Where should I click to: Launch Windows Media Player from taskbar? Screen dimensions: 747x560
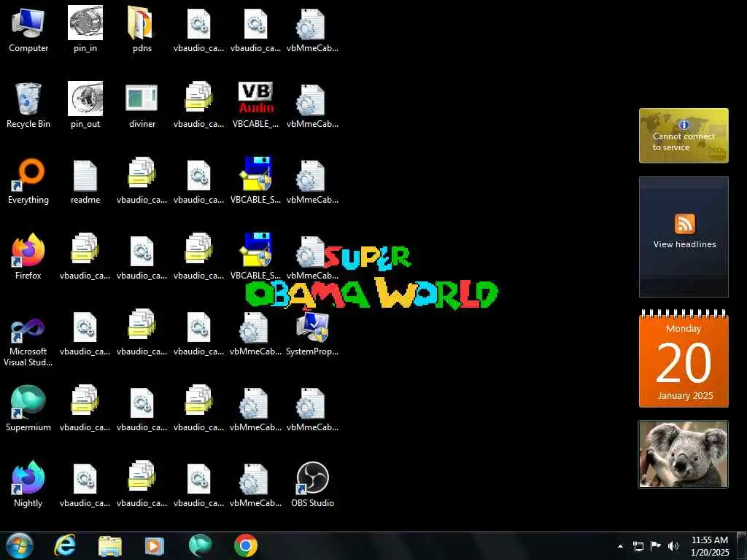click(x=155, y=545)
